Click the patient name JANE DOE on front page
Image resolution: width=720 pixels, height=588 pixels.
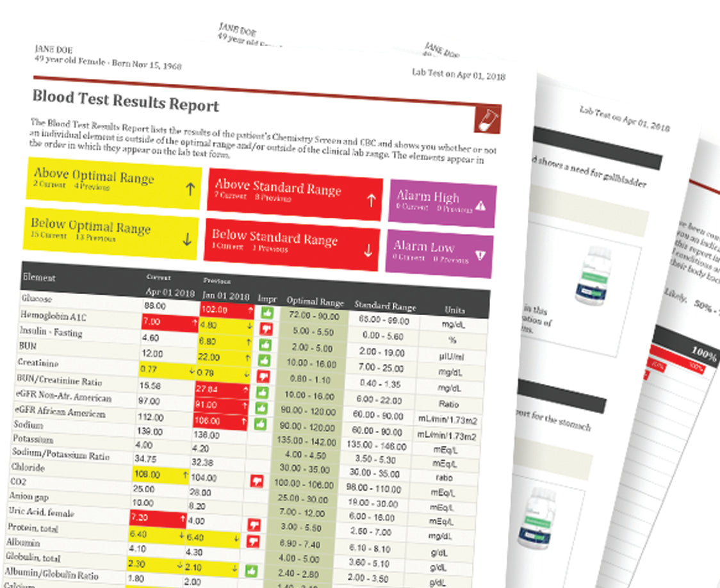tap(53, 49)
